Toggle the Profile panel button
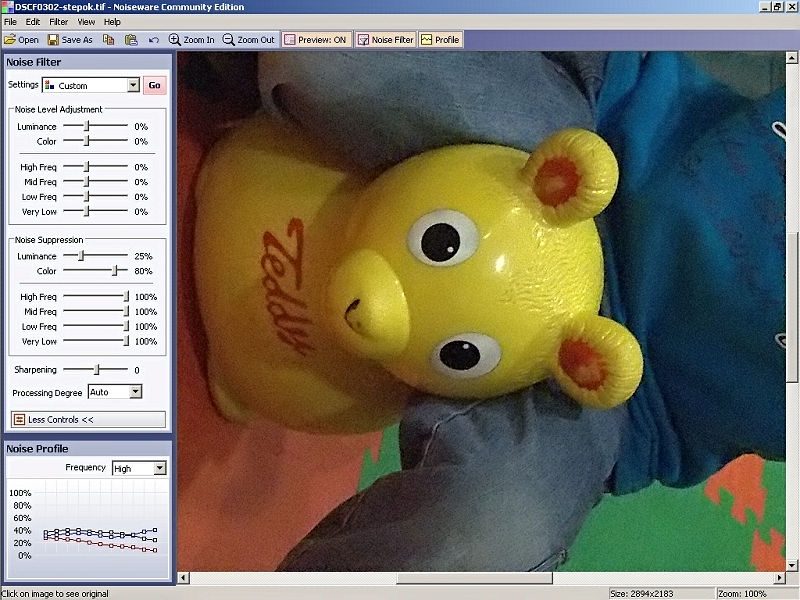The width and height of the screenshot is (800, 600). coord(441,40)
